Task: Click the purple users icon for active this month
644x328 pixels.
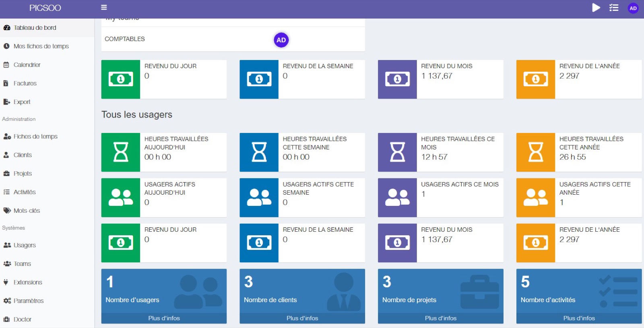Action: click(x=397, y=198)
